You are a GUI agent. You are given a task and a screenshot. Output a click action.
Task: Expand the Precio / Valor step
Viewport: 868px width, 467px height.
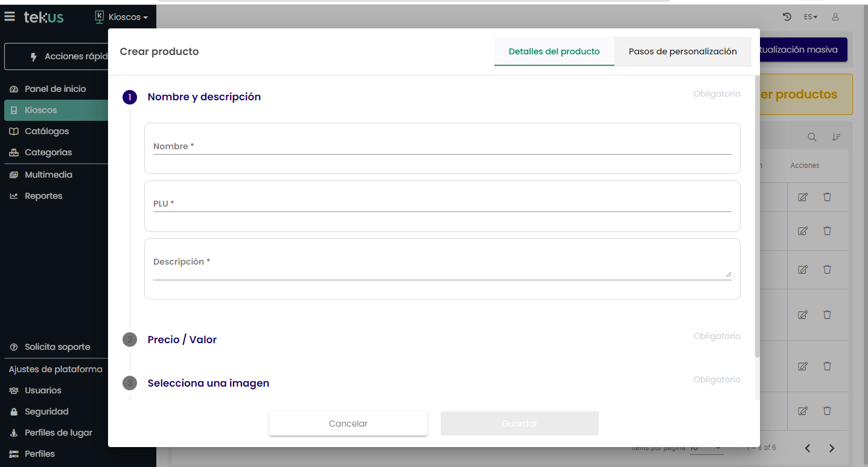(x=182, y=340)
